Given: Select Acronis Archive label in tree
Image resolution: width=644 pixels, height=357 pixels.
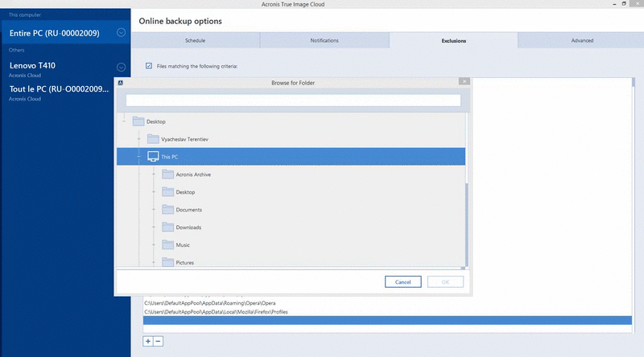Looking at the screenshot, I should [x=193, y=174].
